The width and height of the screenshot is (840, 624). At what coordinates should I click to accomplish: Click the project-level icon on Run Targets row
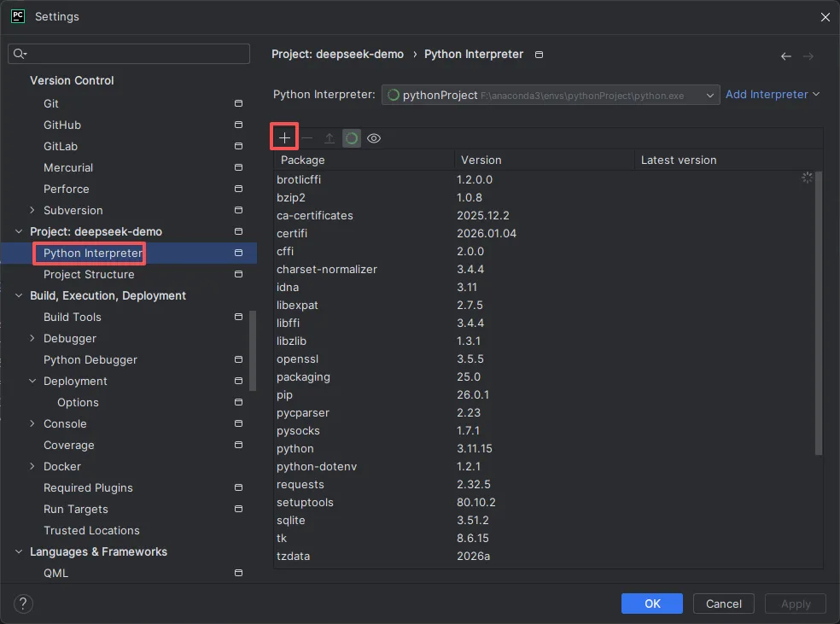[x=238, y=509]
